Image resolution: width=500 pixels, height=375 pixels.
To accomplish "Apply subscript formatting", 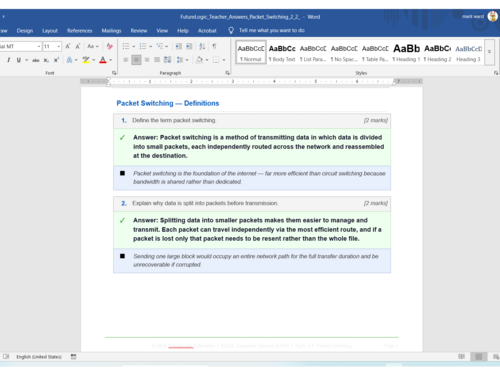I will pos(46,60).
